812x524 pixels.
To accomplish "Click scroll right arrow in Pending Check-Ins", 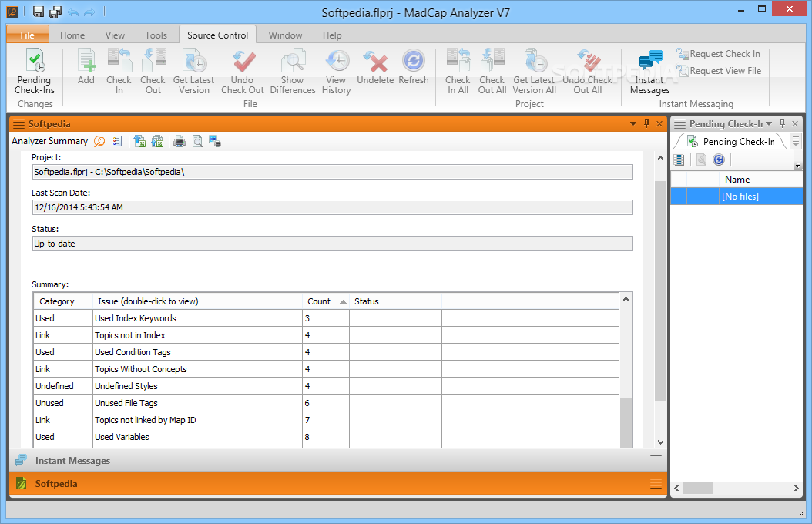I will tap(796, 488).
